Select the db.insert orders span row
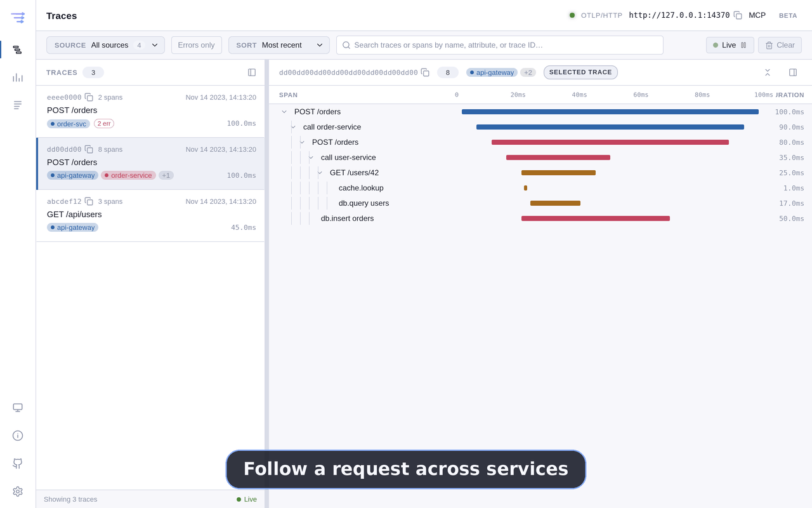The image size is (812, 508). pos(540,218)
